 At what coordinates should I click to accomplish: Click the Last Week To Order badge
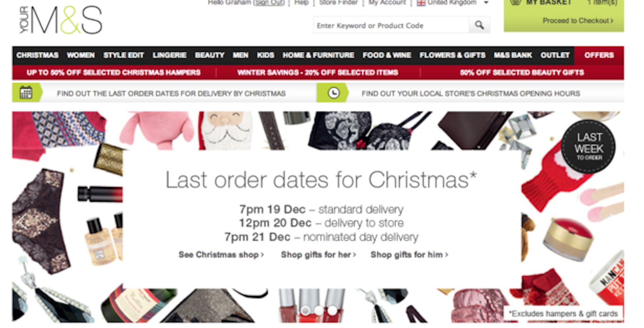tap(589, 147)
